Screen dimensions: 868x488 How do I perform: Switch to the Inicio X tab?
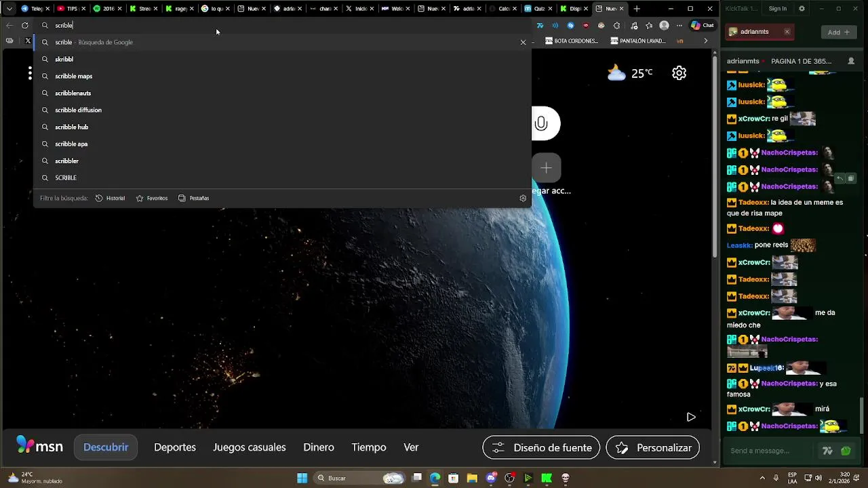[x=359, y=9]
